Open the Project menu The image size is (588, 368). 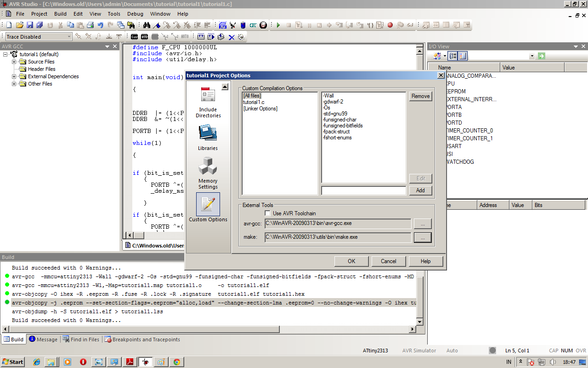coord(40,14)
